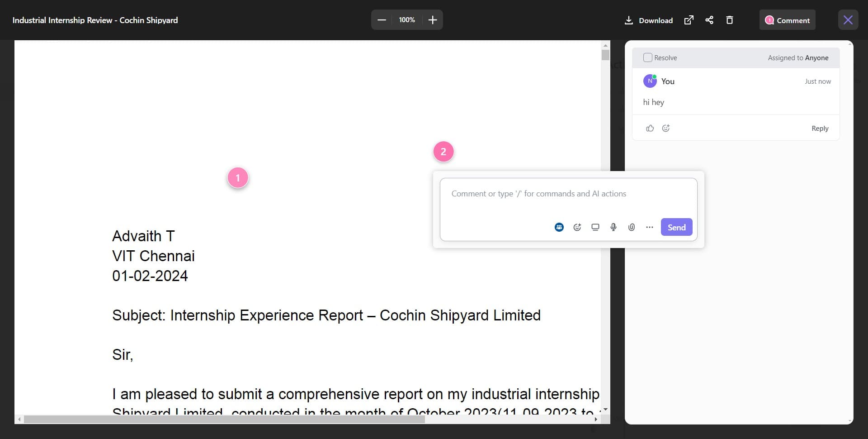The width and height of the screenshot is (868, 439).
Task: Delete the document
Action: [x=729, y=20]
